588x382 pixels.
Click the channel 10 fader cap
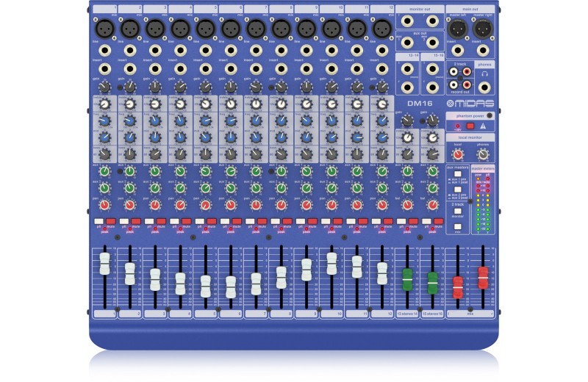pyautogui.click(x=331, y=263)
